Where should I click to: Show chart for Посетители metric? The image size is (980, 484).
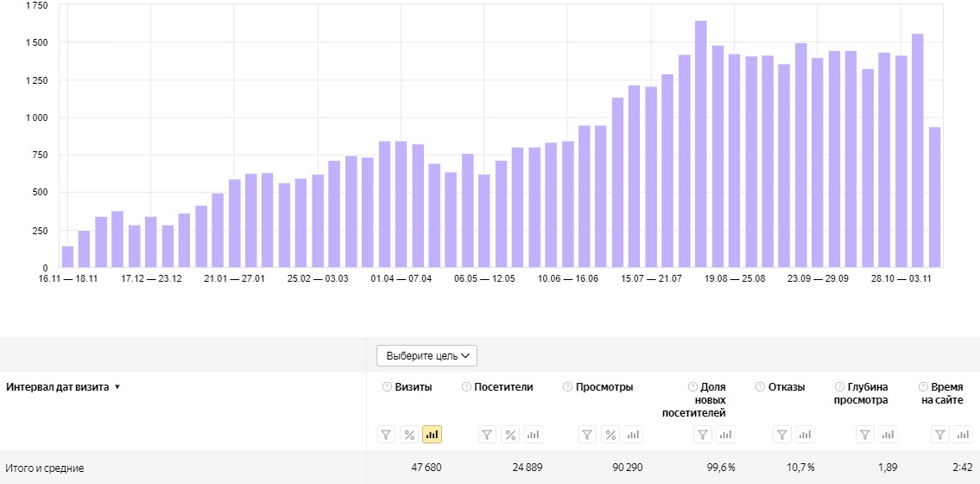point(533,435)
